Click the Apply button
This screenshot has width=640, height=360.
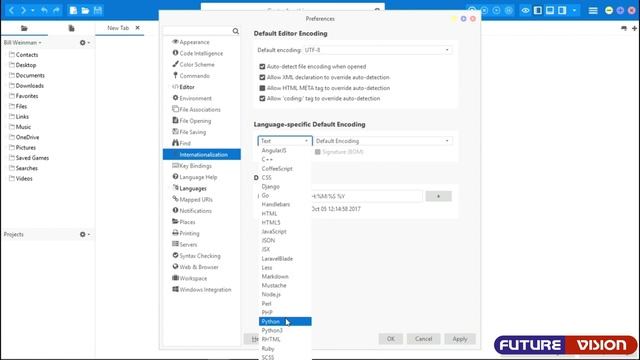[460, 339]
